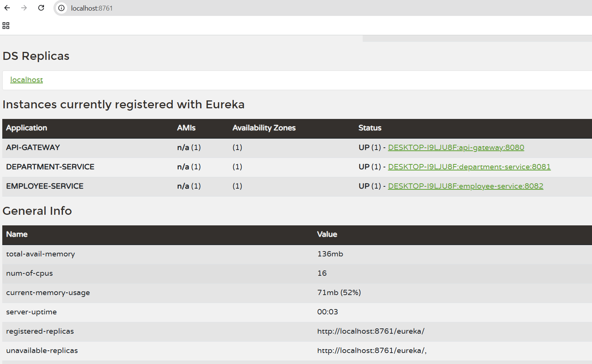Open the api-gateway:8080 instance link
Image resolution: width=592 pixels, height=364 pixels.
[456, 148]
